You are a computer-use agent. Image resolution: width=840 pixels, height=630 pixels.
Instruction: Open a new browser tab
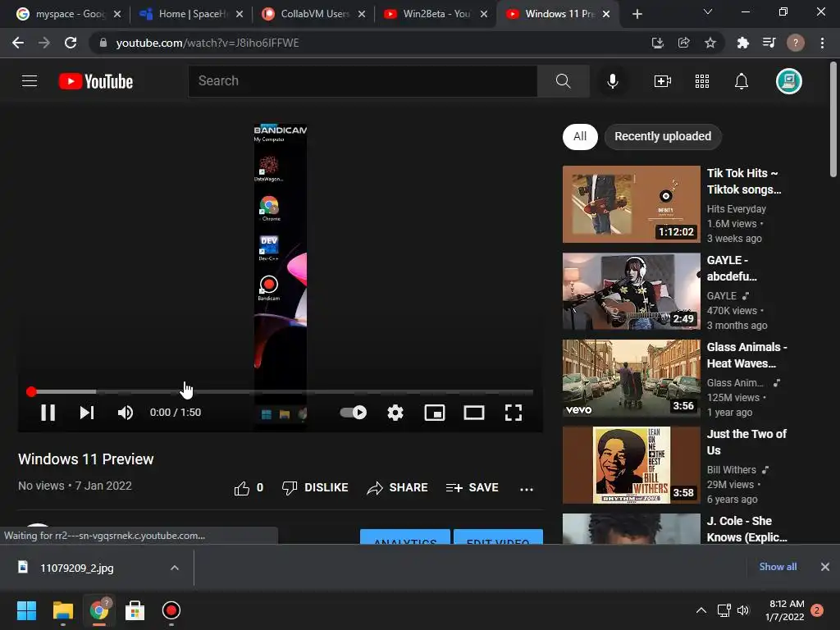pyautogui.click(x=637, y=14)
